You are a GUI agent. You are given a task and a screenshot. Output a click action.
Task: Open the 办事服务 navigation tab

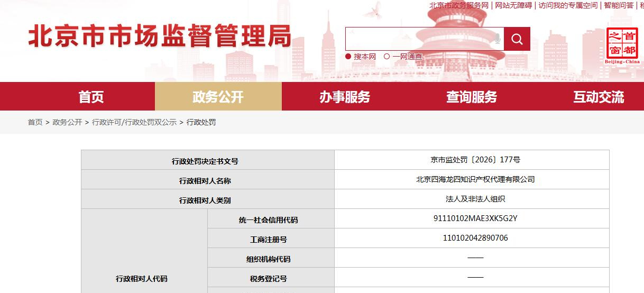pos(345,97)
